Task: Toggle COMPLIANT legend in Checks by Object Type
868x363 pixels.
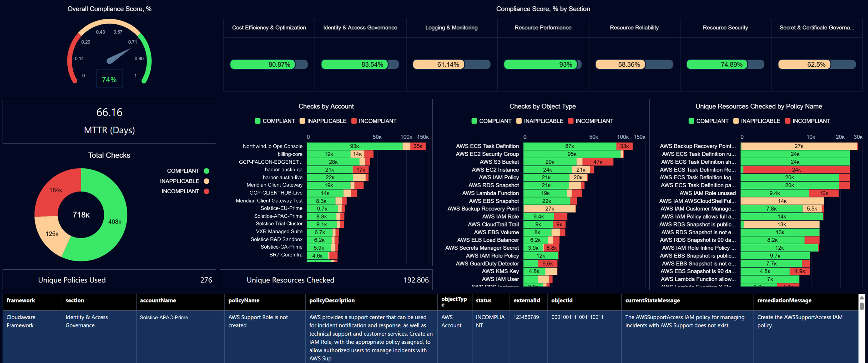Action: [491, 121]
